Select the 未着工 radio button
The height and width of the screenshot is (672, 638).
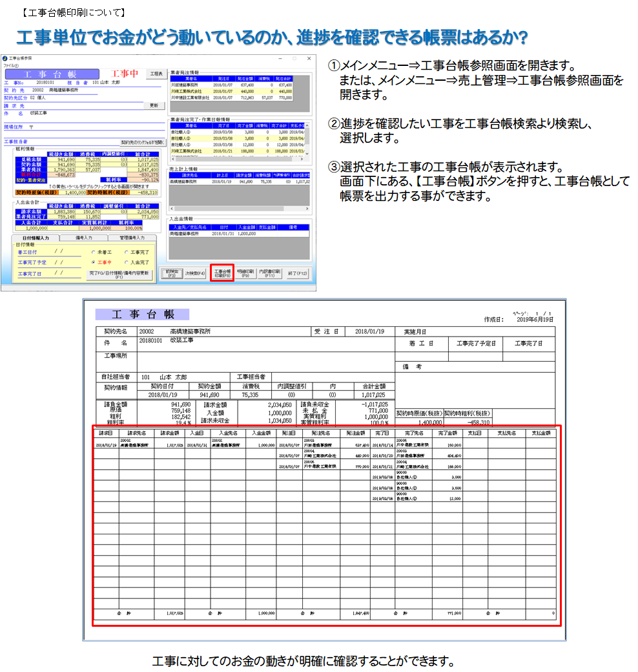94,252
